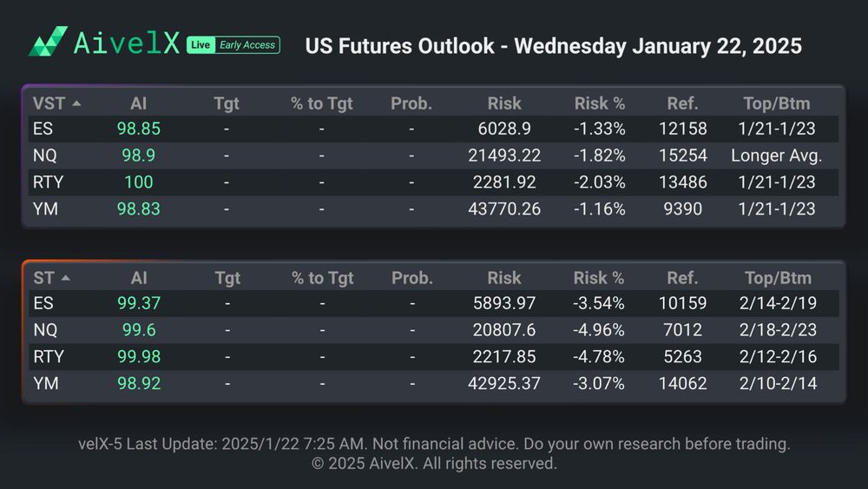Image resolution: width=868 pixels, height=489 pixels.
Task: Sort VST table by AI column
Action: coord(139,103)
